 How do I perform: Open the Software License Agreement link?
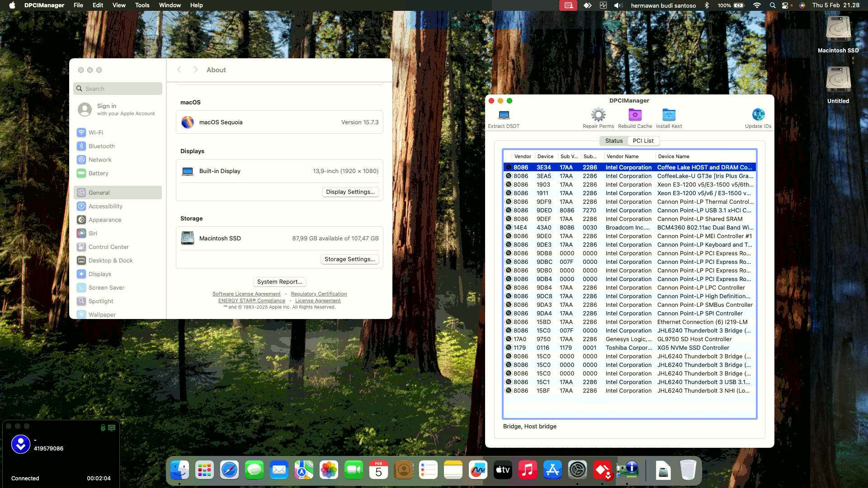point(246,294)
